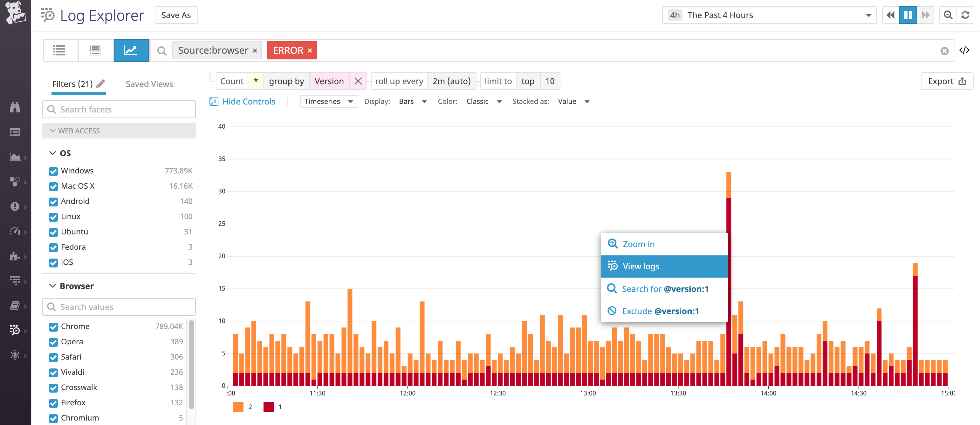Disable the Safari browser filter
980x425 pixels.
[x=53, y=357]
